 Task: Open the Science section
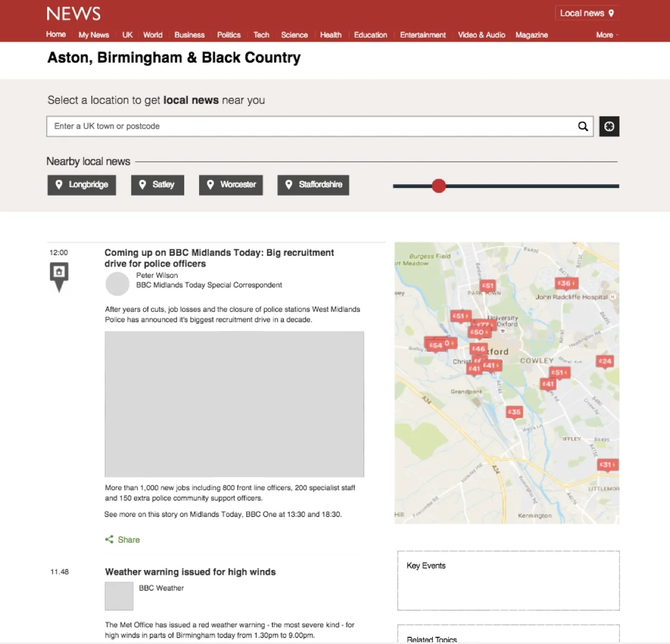[294, 35]
